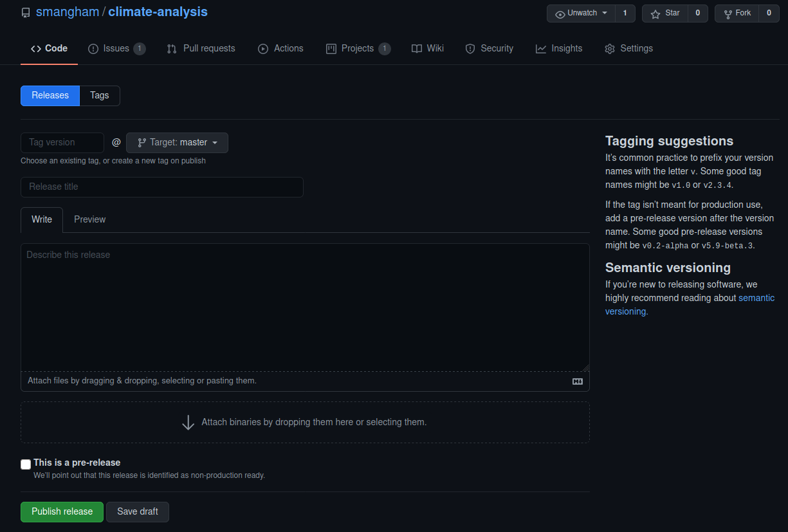Switch to the Tags view
Viewport: 788px width, 532px height.
click(100, 96)
